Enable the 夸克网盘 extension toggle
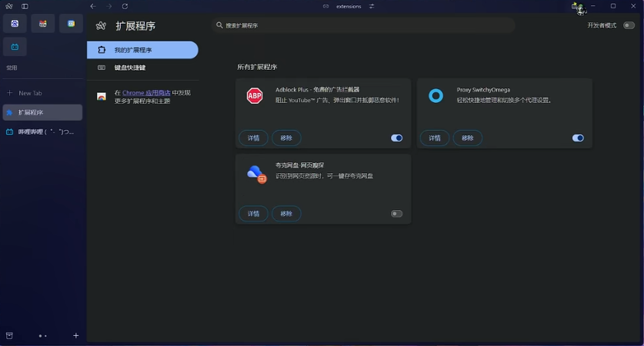The height and width of the screenshot is (346, 644). [396, 214]
